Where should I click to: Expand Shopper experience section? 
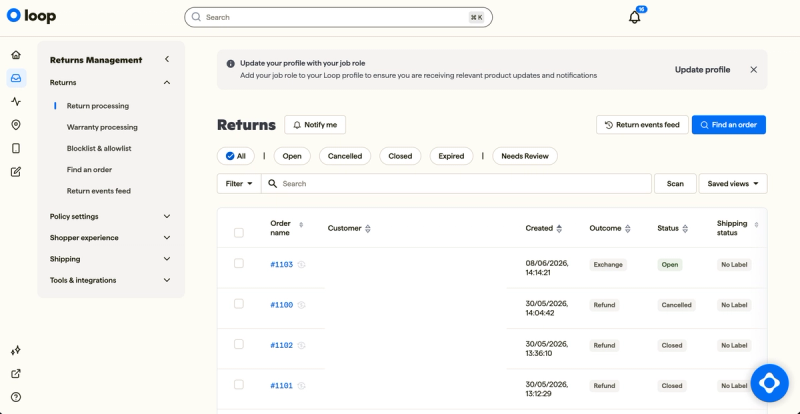point(167,238)
